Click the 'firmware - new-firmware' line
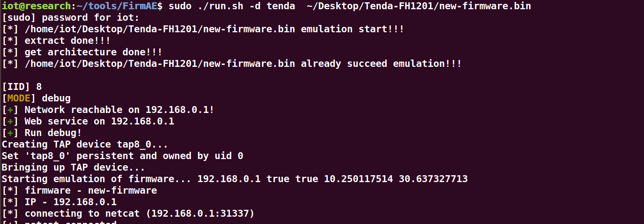This screenshot has height=224, width=644. click(79, 191)
